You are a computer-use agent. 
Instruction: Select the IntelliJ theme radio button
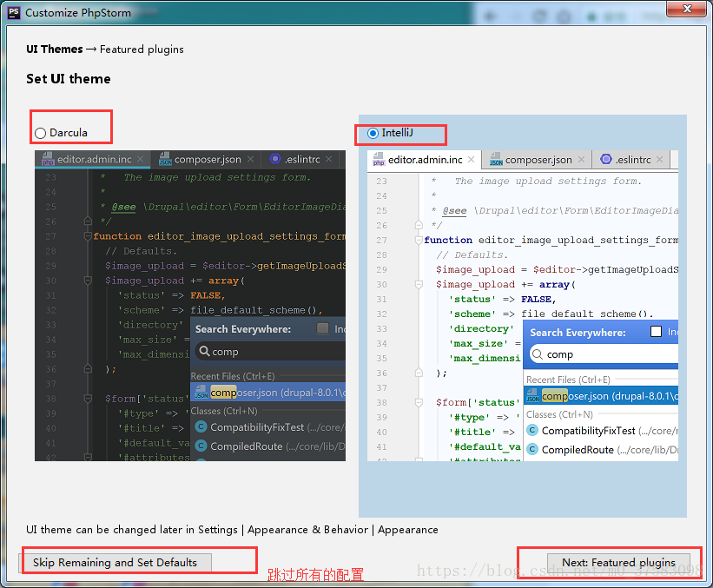tap(373, 133)
